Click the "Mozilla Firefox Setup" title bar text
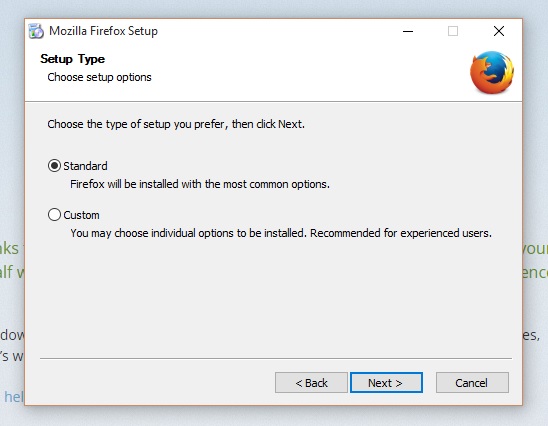 pos(103,31)
